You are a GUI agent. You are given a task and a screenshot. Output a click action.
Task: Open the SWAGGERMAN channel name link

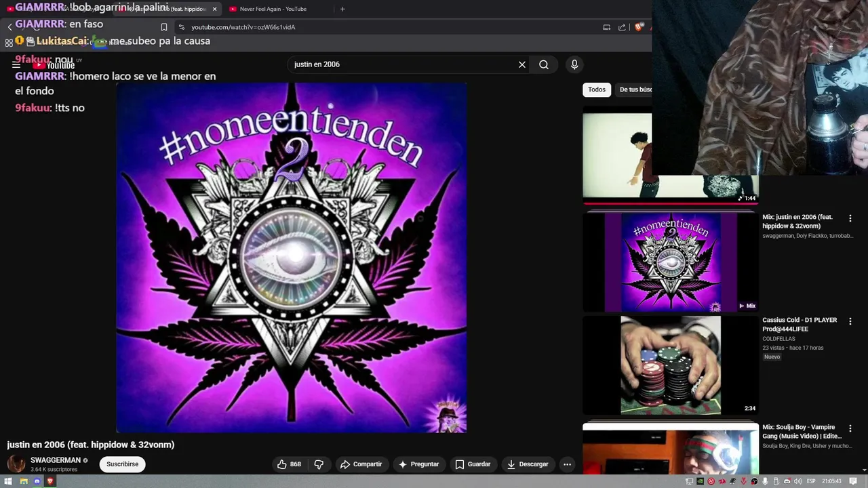point(56,460)
